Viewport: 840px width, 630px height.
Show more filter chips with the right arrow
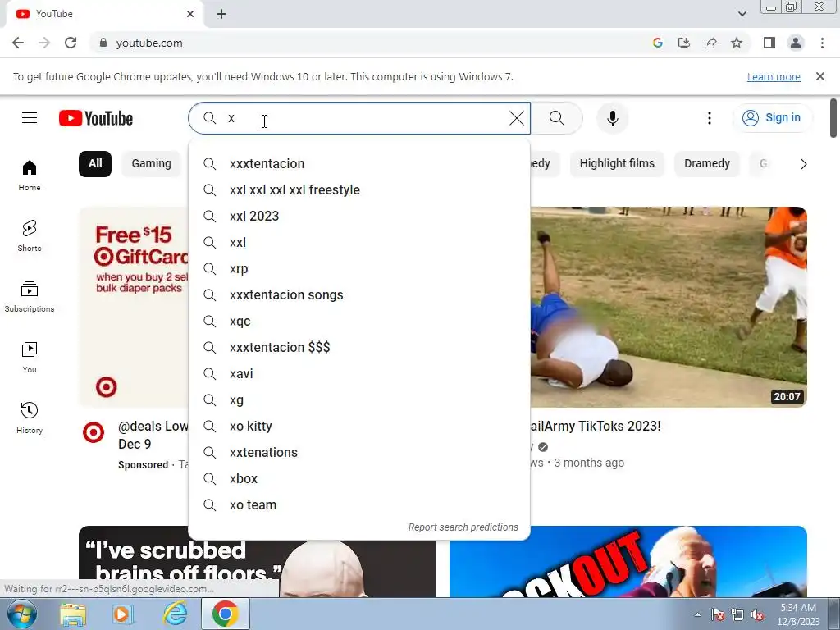pos(803,164)
